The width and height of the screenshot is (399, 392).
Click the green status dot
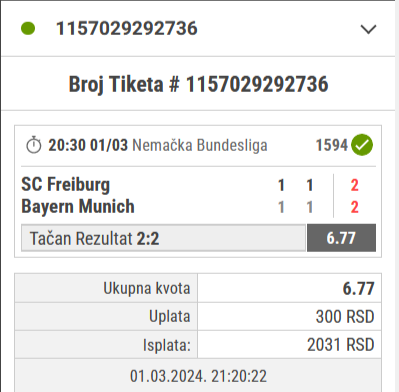coord(28,28)
